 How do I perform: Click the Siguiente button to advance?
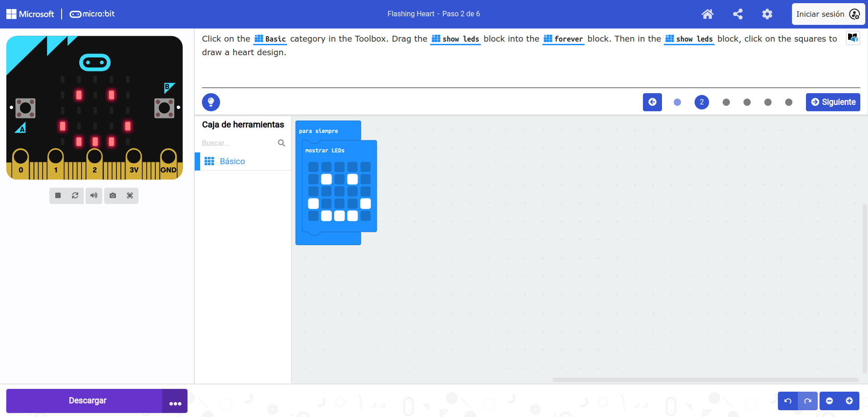pos(833,102)
